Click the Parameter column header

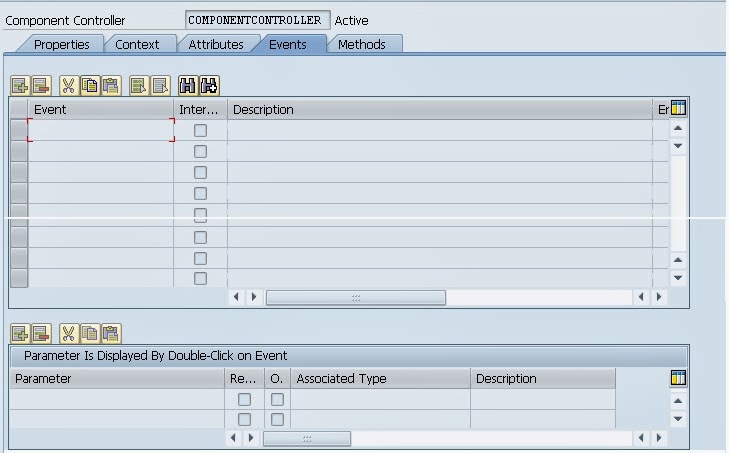point(117,379)
